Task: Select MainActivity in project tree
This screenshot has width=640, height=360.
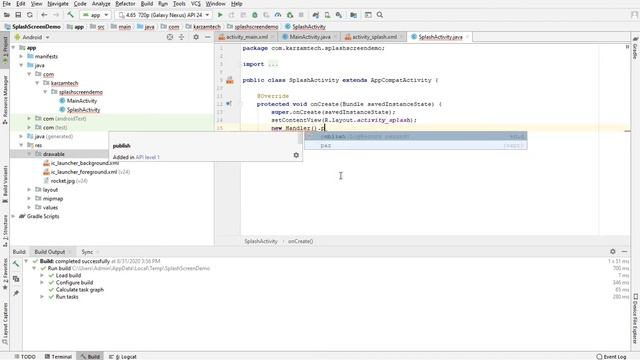Action: (x=82, y=101)
